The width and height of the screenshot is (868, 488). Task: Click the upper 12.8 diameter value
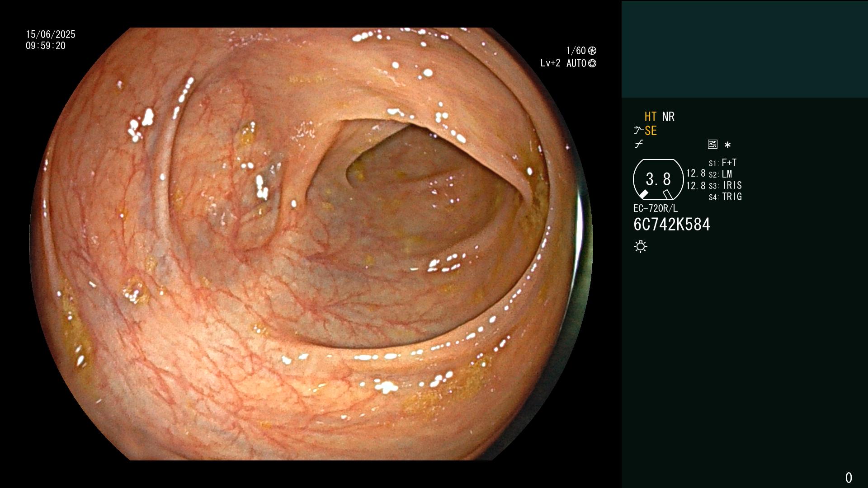tap(696, 173)
